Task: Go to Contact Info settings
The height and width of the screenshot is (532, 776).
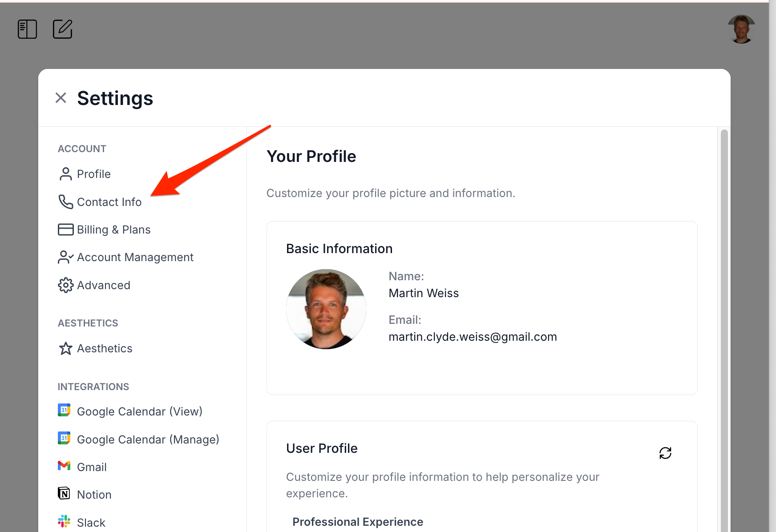Action: coord(109,202)
